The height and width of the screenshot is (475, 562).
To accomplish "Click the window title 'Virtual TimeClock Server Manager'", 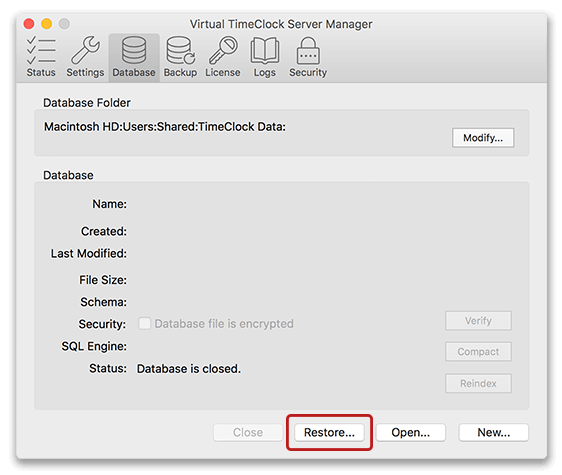I will point(281,24).
